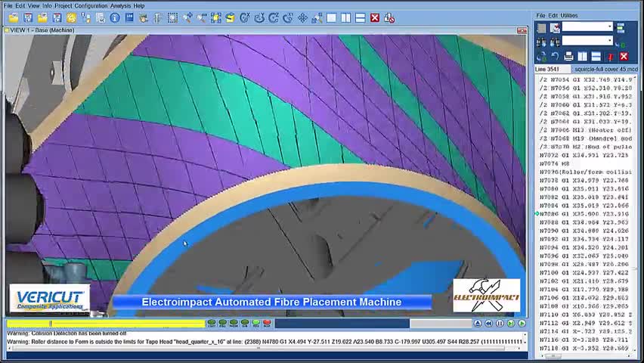Open File menu in NC program panel
This screenshot has height=363, width=644.
(x=540, y=15)
